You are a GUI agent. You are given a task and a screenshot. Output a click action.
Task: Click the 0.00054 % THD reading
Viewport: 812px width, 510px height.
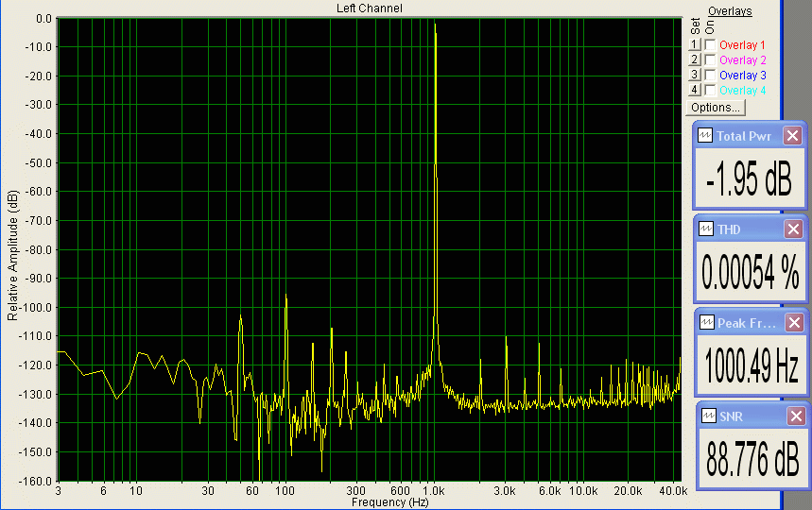751,272
